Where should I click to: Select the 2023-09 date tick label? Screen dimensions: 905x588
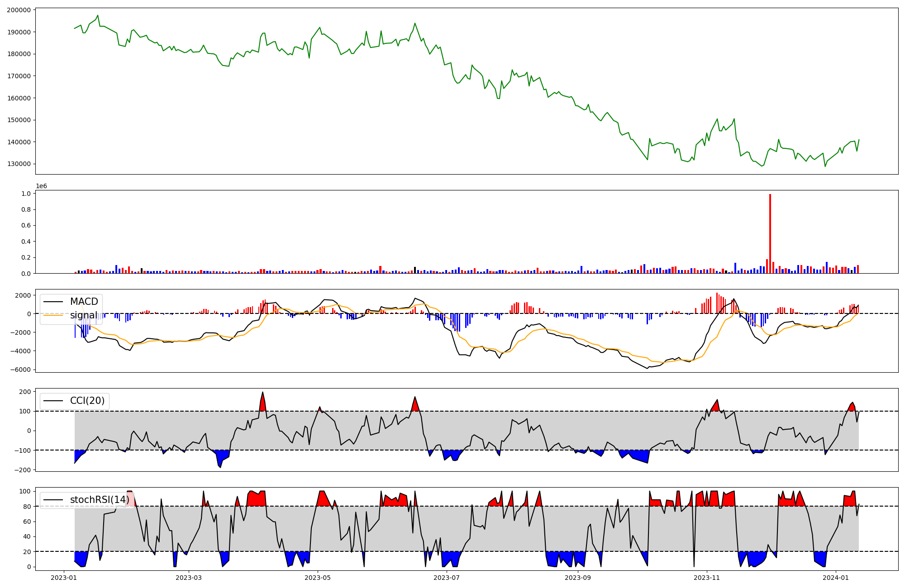pyautogui.click(x=578, y=578)
